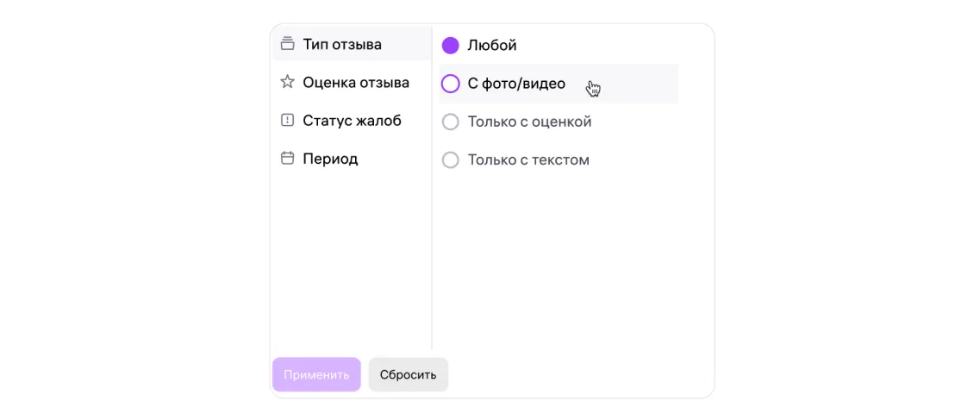980x420 pixels.
Task: Switch to the Оценка отзыва filter section
Action: (355, 83)
